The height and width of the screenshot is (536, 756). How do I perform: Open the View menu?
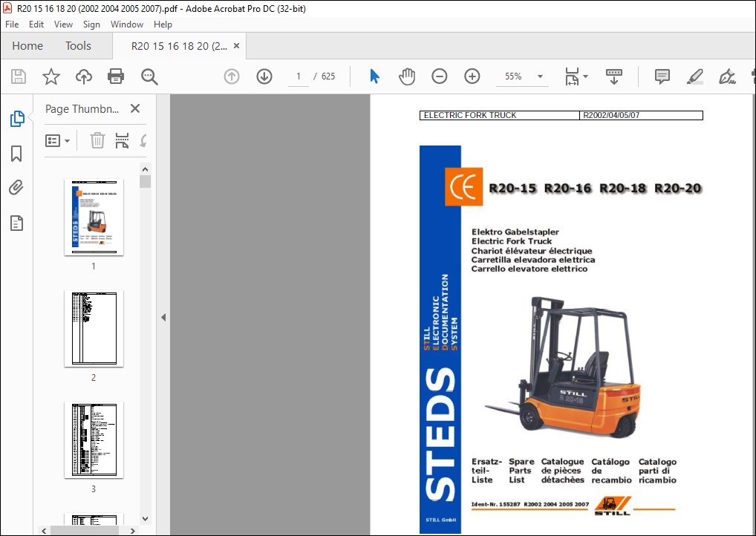[63, 24]
